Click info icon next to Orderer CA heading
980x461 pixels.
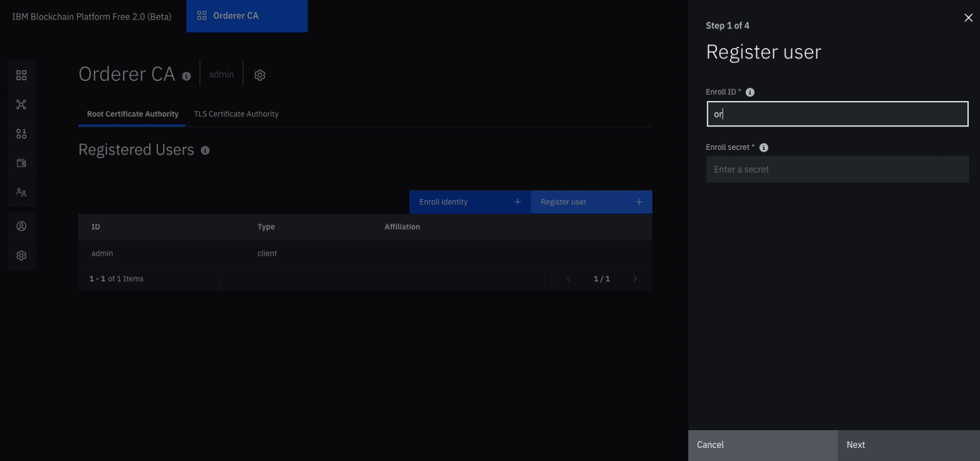click(x=186, y=76)
